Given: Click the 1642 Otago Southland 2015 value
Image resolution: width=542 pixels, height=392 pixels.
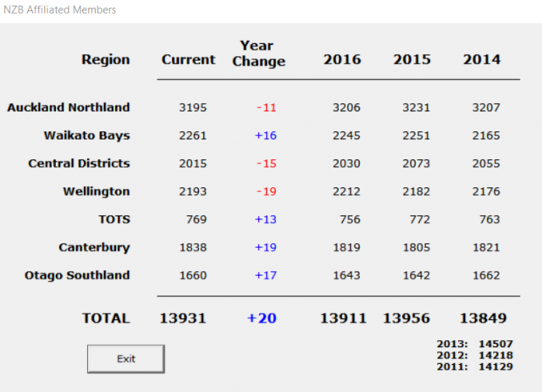Looking at the screenshot, I should coord(417,275).
